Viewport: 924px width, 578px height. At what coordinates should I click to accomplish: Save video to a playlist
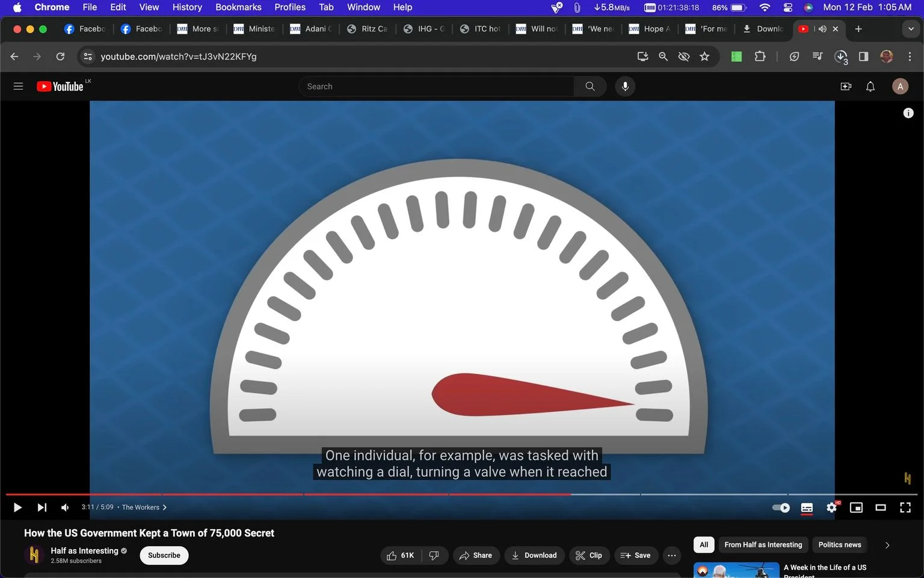pyautogui.click(x=635, y=555)
